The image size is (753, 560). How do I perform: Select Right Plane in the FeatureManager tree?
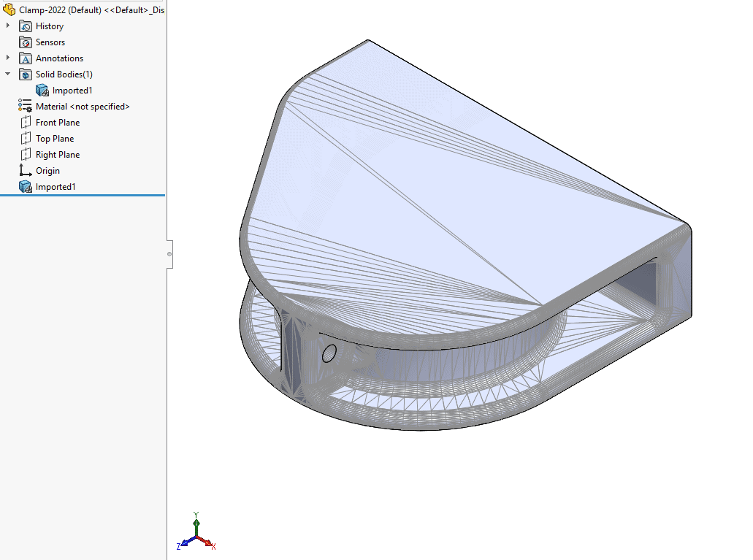coord(57,154)
